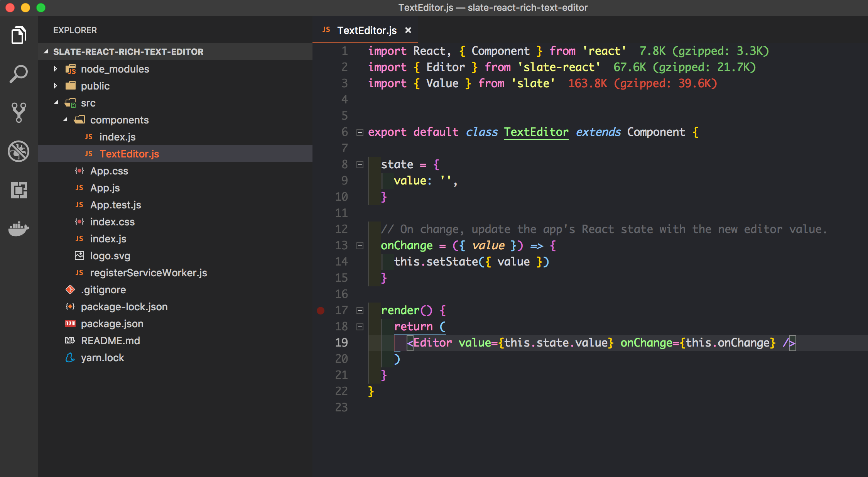Collapse the SLATE-REACT-RICH-TEXT-EDITOR section header
The width and height of the screenshot is (868, 477).
point(128,52)
